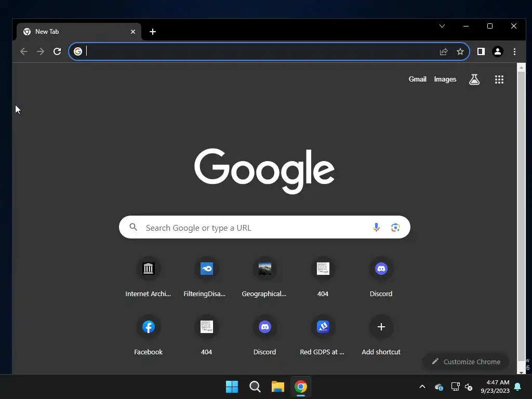The height and width of the screenshot is (399, 532).
Task: Open the Facebook shortcut
Action: coord(148,336)
